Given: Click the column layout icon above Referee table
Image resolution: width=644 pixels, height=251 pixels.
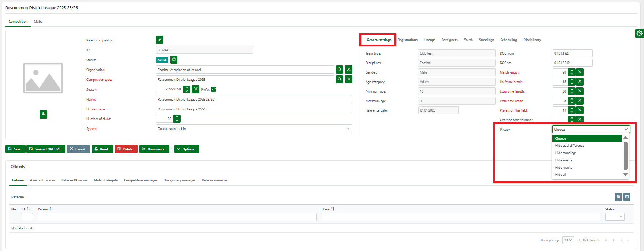Looking at the screenshot, I should click(x=627, y=197).
